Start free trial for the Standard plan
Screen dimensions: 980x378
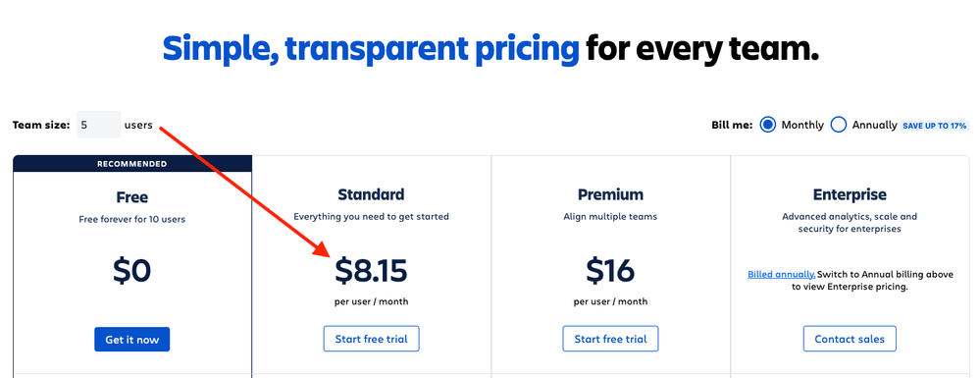[371, 339]
